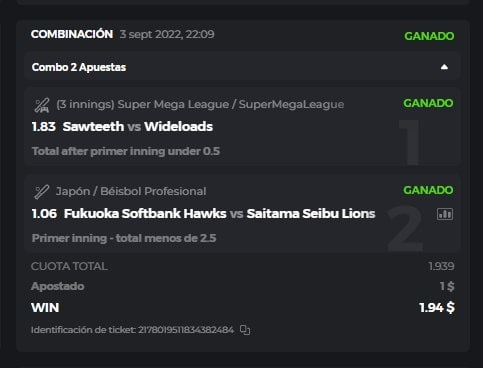Viewport: 483px width, 368px height.
Task: Click the 1.83 odds value
Action: pyautogui.click(x=44, y=127)
